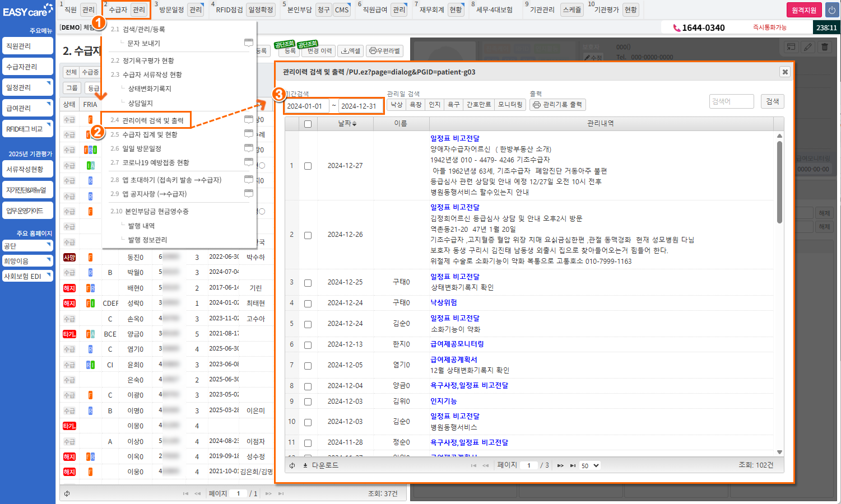Jump to last page in the dialog pager
841x504 pixels.
point(573,465)
